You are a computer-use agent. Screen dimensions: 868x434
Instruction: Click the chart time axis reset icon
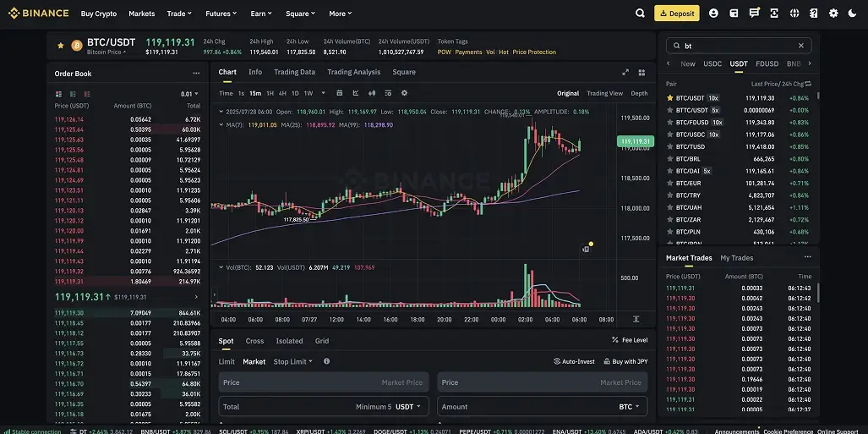(x=636, y=319)
